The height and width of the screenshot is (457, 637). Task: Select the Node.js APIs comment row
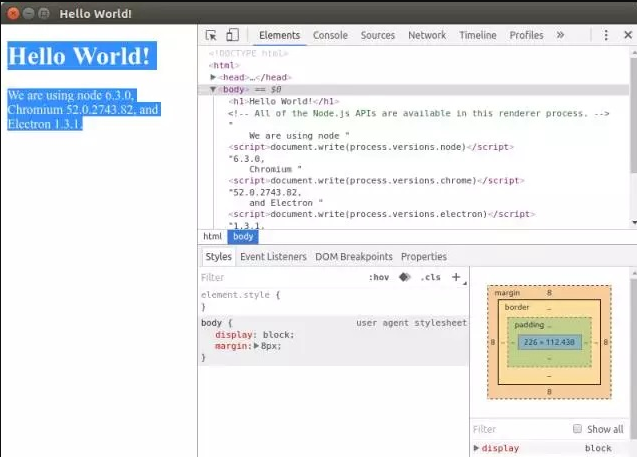coord(418,113)
